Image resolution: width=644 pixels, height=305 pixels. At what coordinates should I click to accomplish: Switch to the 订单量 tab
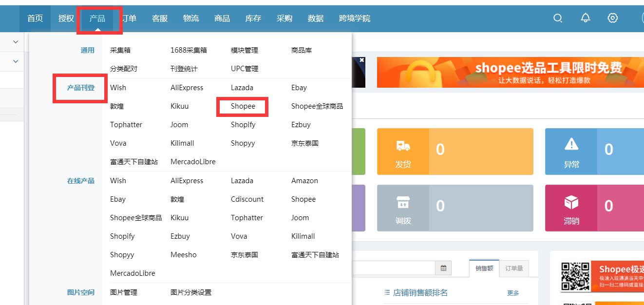pos(514,268)
